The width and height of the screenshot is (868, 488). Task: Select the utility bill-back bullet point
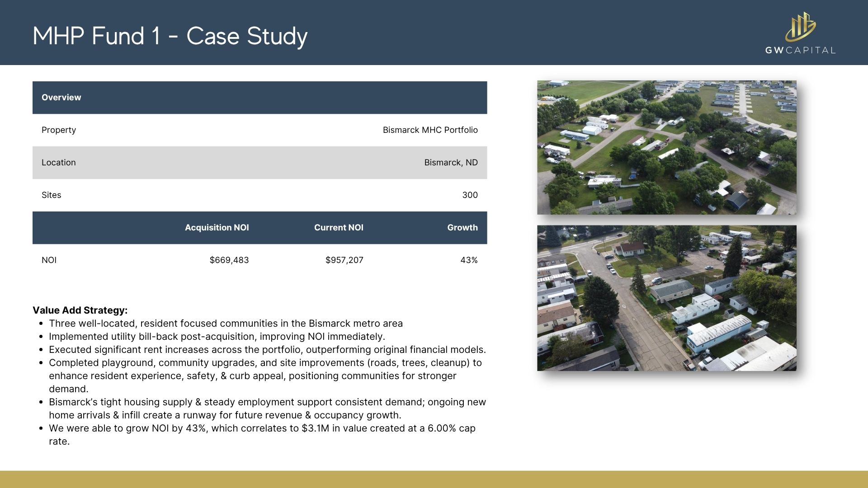point(217,337)
